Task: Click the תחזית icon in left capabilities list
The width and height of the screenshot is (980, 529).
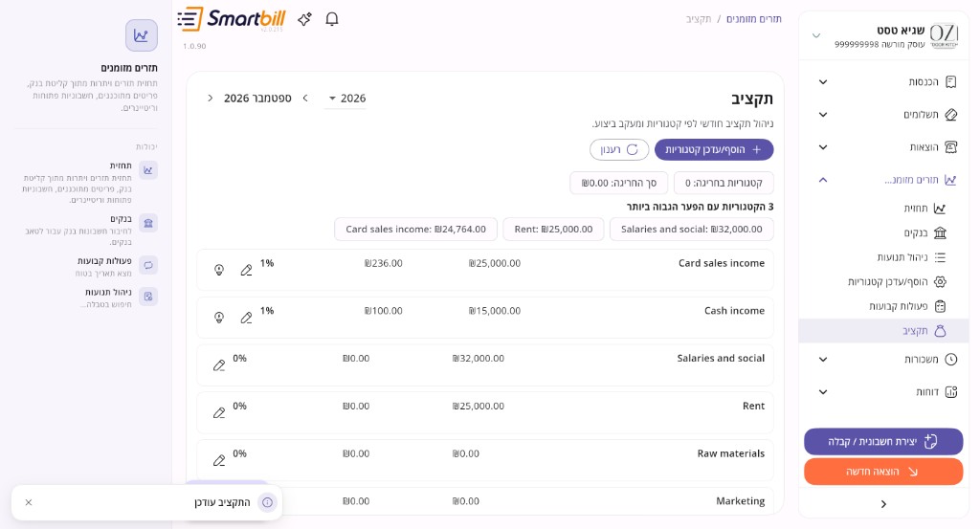Action: click(x=148, y=170)
